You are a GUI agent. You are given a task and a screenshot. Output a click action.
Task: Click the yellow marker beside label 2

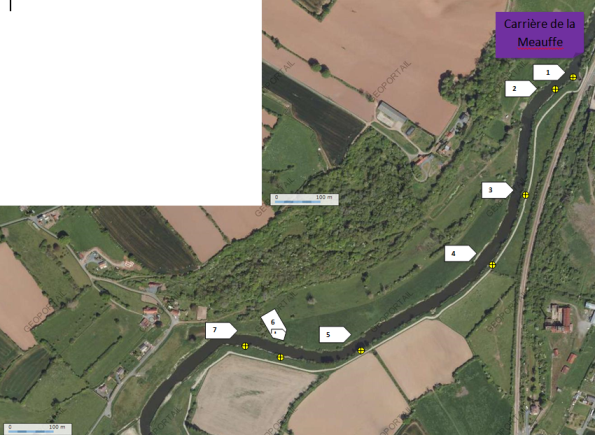(555, 89)
